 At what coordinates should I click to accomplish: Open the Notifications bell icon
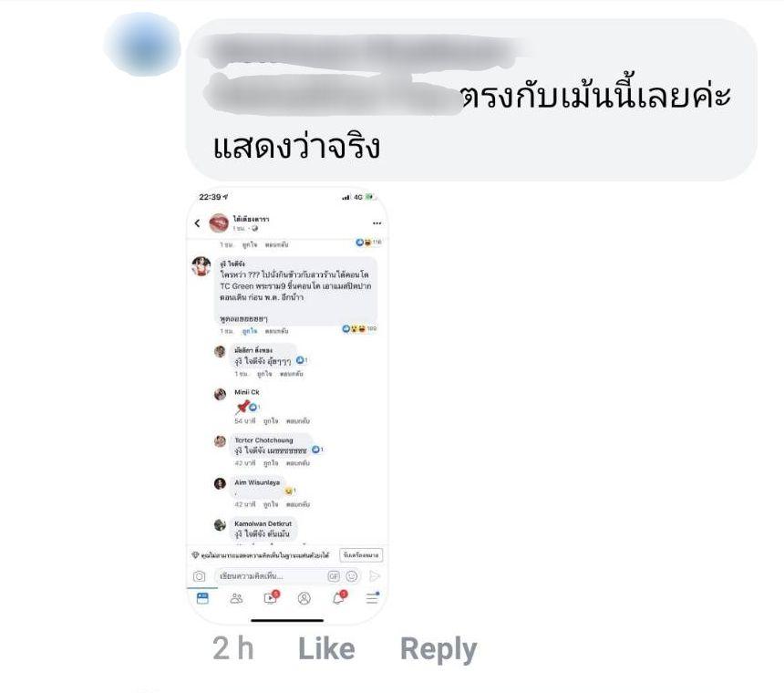[338, 597]
